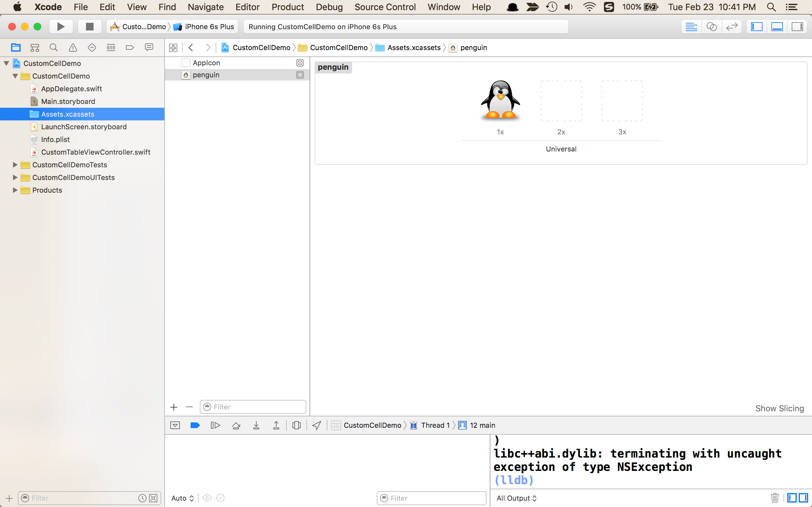Screen dimensions: 812x507
Task: Expand the Products folder
Action: pos(15,190)
